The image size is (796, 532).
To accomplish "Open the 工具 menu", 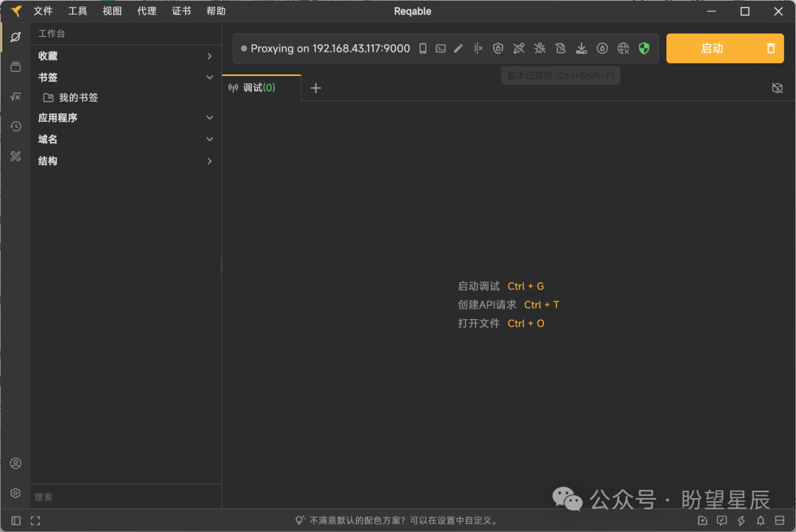I will (77, 11).
